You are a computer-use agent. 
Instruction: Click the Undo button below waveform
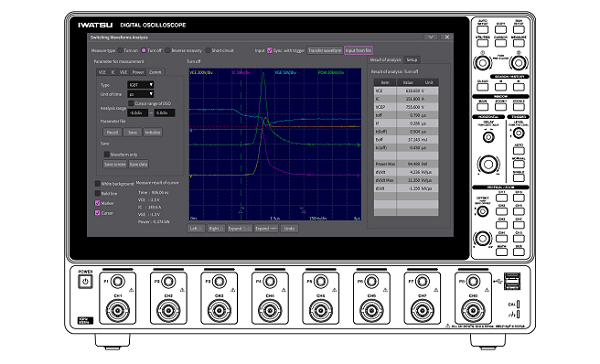289,229
